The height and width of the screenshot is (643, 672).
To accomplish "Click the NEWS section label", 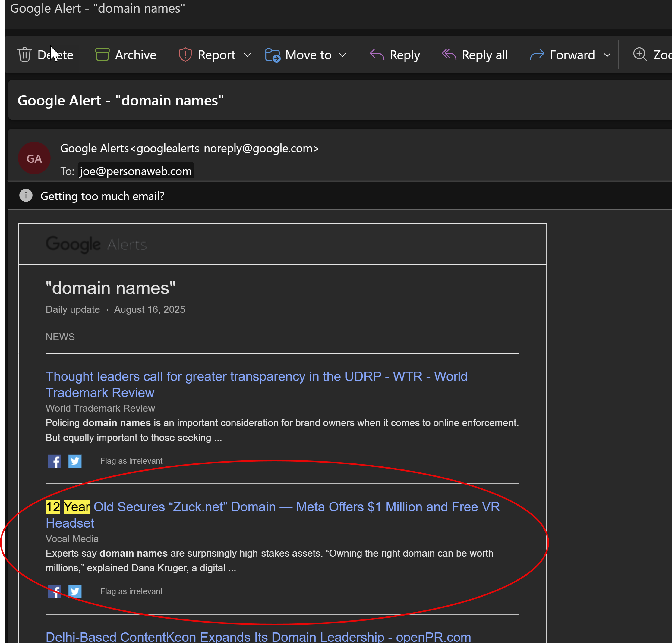I will coord(60,337).
